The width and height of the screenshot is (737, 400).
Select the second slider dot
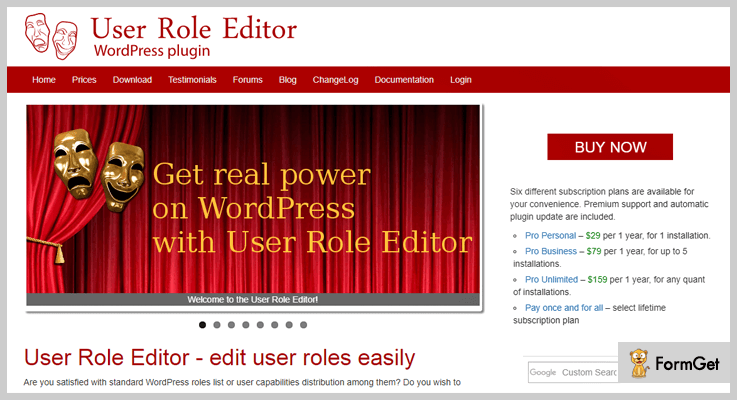(x=217, y=325)
